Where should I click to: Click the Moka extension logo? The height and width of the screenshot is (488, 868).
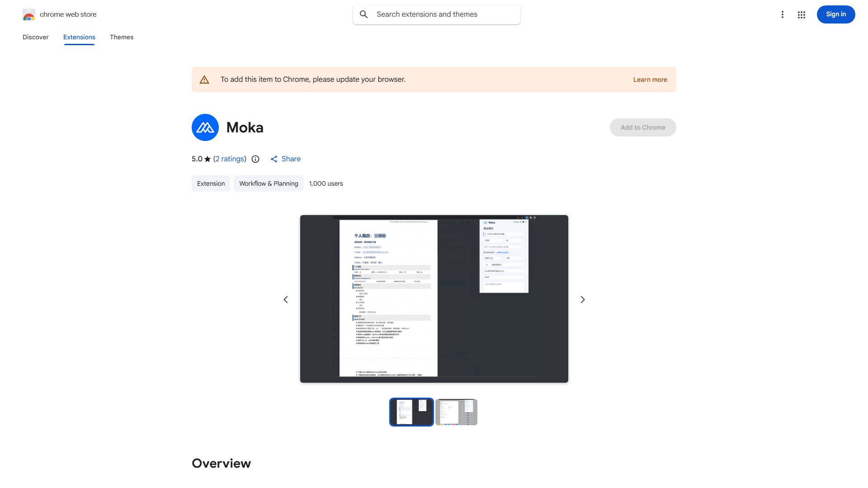205,127
